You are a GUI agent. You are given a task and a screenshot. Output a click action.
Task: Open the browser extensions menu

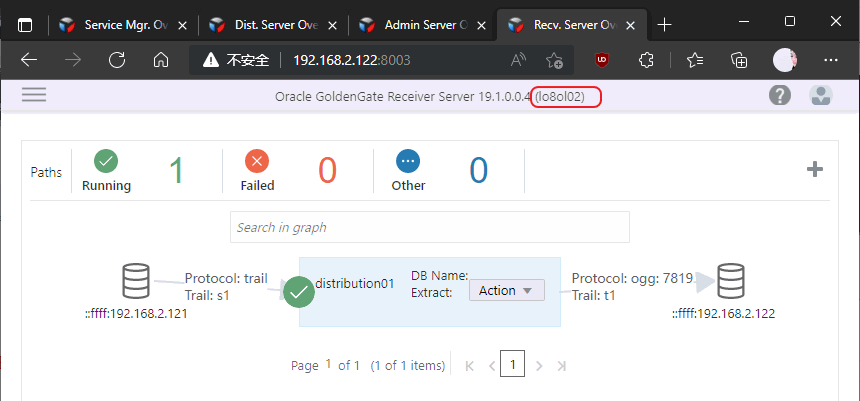click(x=647, y=60)
